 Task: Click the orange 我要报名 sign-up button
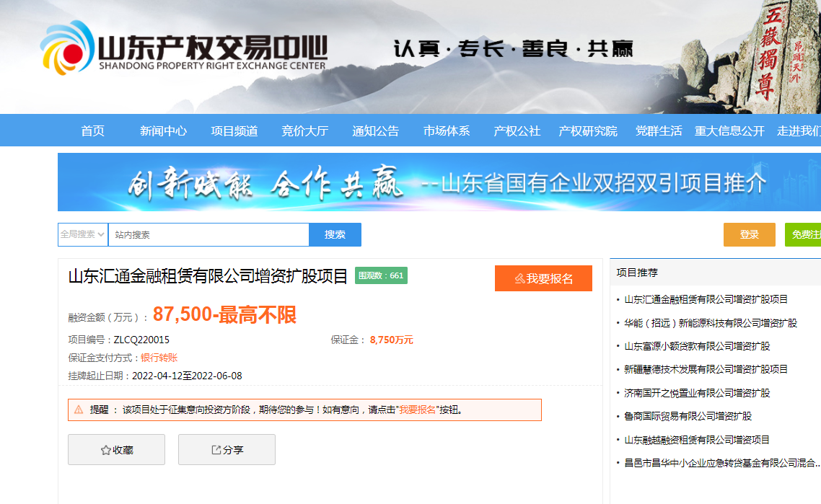click(x=543, y=278)
